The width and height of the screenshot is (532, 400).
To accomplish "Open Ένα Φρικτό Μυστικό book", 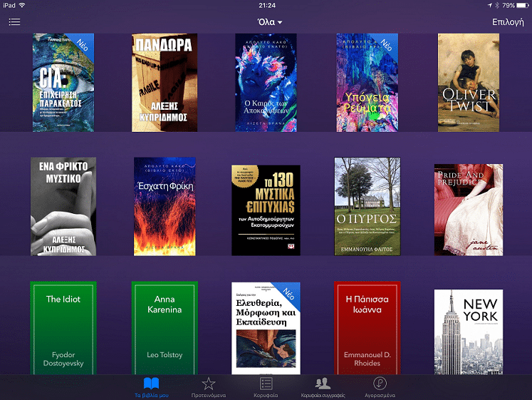I will point(63,207).
